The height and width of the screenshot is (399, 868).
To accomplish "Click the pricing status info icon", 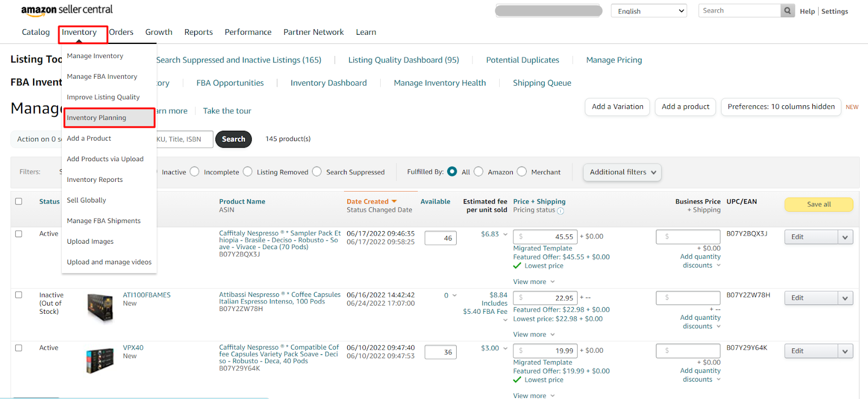I will pyautogui.click(x=560, y=211).
